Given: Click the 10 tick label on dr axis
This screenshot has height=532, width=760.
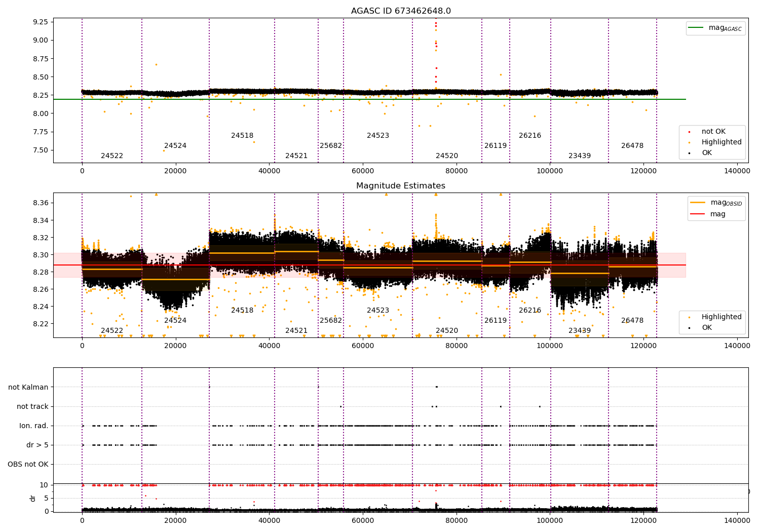Looking at the screenshot, I should point(44,485).
